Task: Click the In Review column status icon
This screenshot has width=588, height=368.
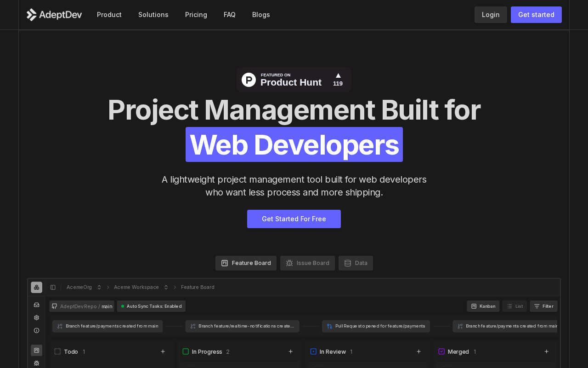Action: [313, 351]
